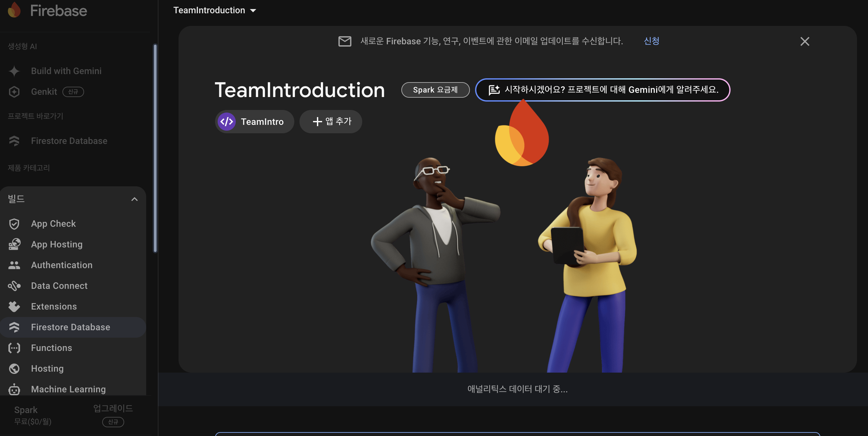Click the App Hosting icon
Screen dimensions: 868x436
14,244
